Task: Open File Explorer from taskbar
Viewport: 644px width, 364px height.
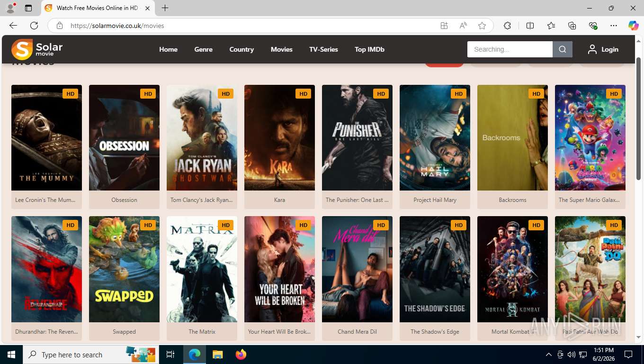Action: pyautogui.click(x=217, y=355)
